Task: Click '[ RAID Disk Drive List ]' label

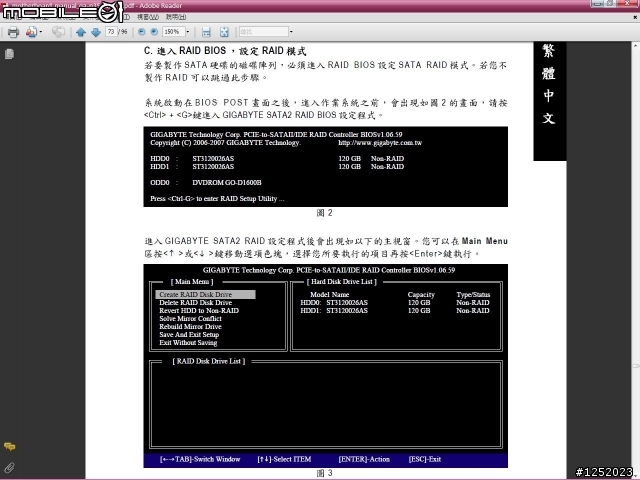Action: pyautogui.click(x=209, y=361)
